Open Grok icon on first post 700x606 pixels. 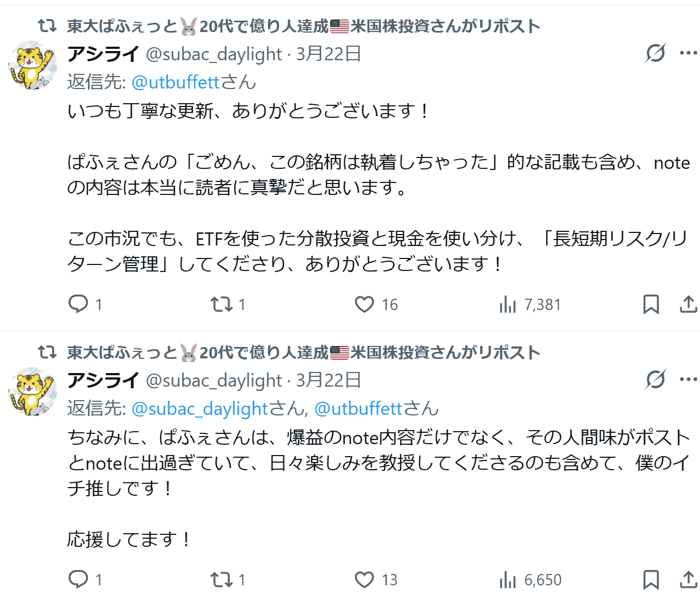(655, 53)
